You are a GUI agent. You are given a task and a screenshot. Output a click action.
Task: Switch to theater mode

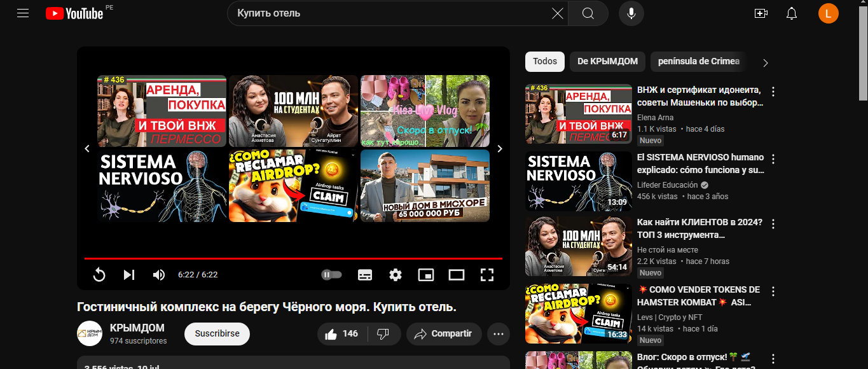click(457, 275)
